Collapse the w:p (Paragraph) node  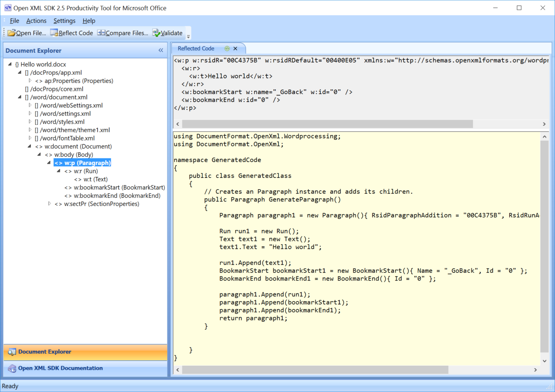[x=49, y=162]
